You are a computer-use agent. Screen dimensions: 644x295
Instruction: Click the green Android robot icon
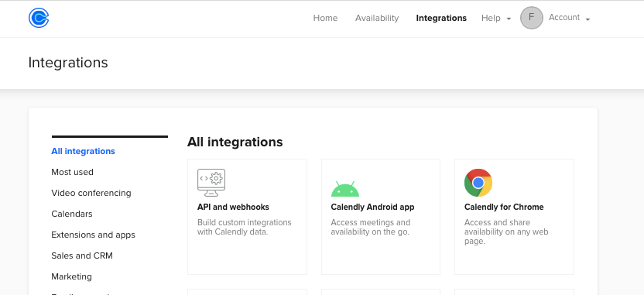point(345,189)
